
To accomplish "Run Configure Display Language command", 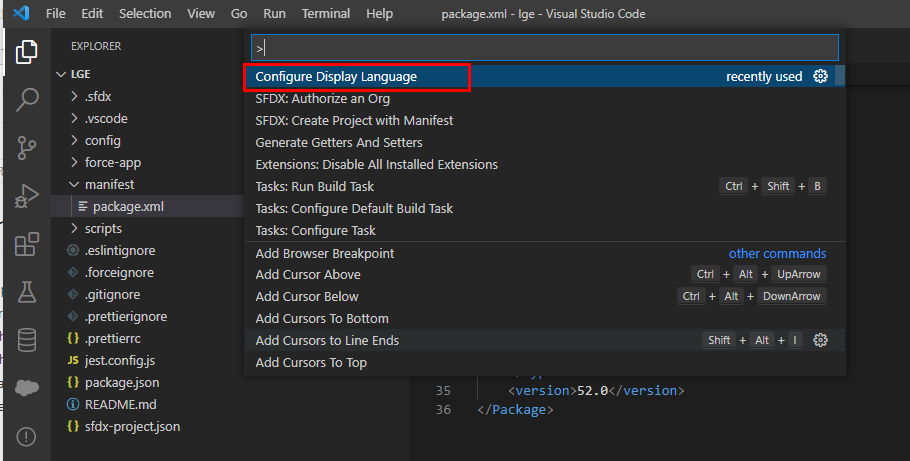I will coord(336,76).
